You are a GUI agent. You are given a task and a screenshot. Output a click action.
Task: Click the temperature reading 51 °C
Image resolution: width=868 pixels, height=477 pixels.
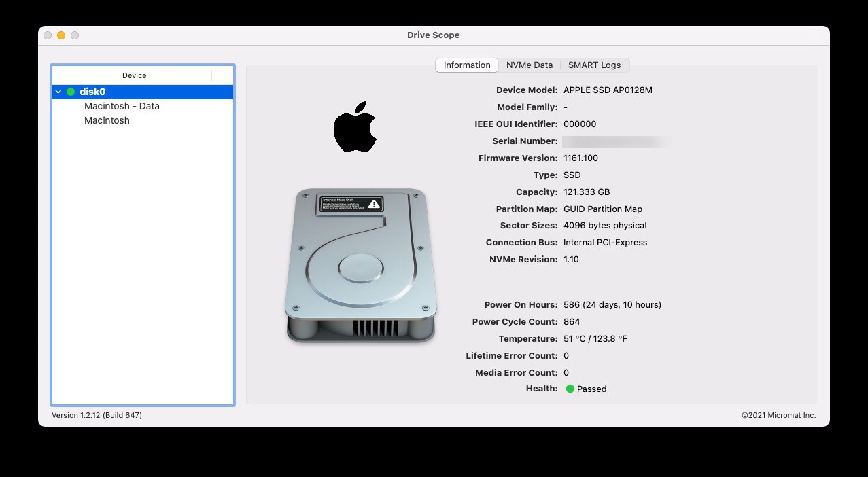(595, 338)
